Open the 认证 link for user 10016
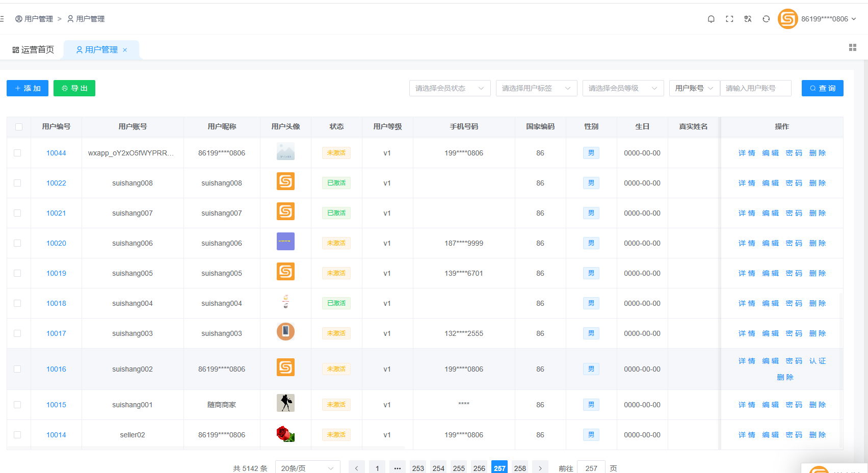The width and height of the screenshot is (868, 473). point(818,361)
